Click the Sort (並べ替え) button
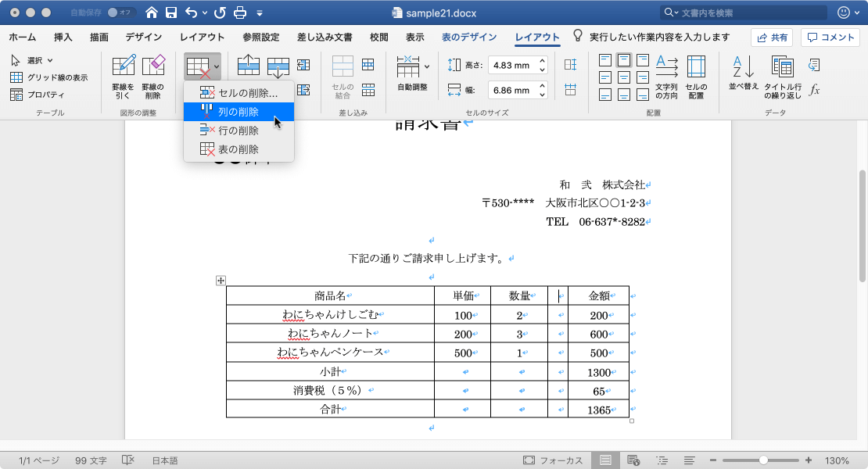Image resolution: width=868 pixels, height=469 pixels. tap(744, 72)
